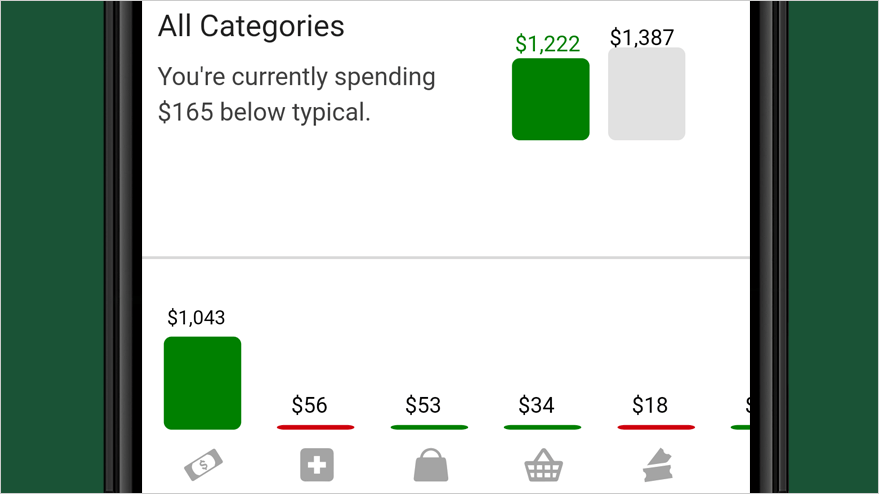Click the partially visible bar at right edge
This screenshot has width=879, height=494.
tap(741, 427)
